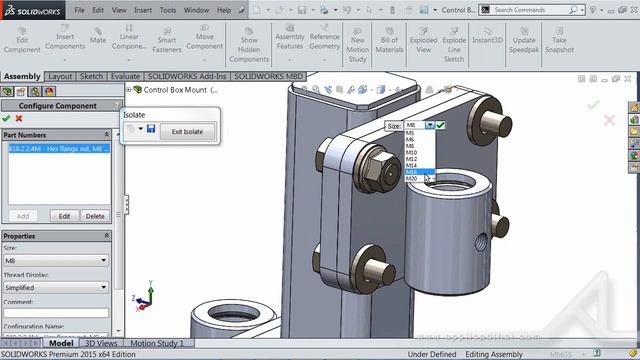Click the Take Snapshot tool
This screenshot has width=640, height=360.
coord(559,40)
